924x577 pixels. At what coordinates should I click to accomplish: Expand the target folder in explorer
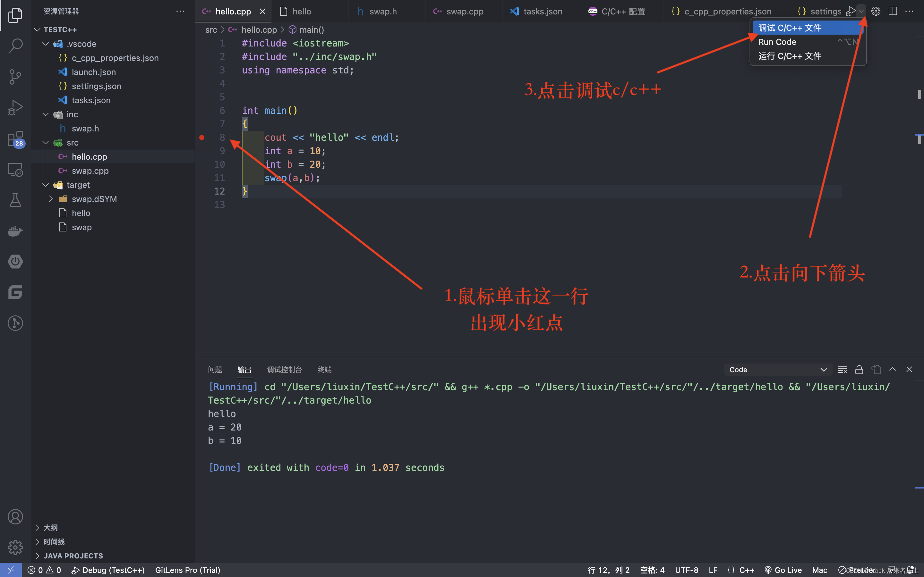45,184
